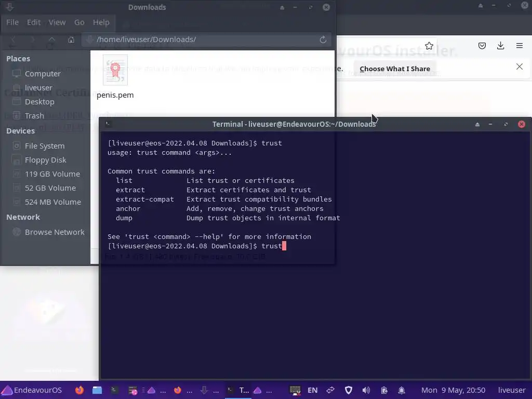Click the shield tray icon
The height and width of the screenshot is (399, 532).
(x=349, y=391)
